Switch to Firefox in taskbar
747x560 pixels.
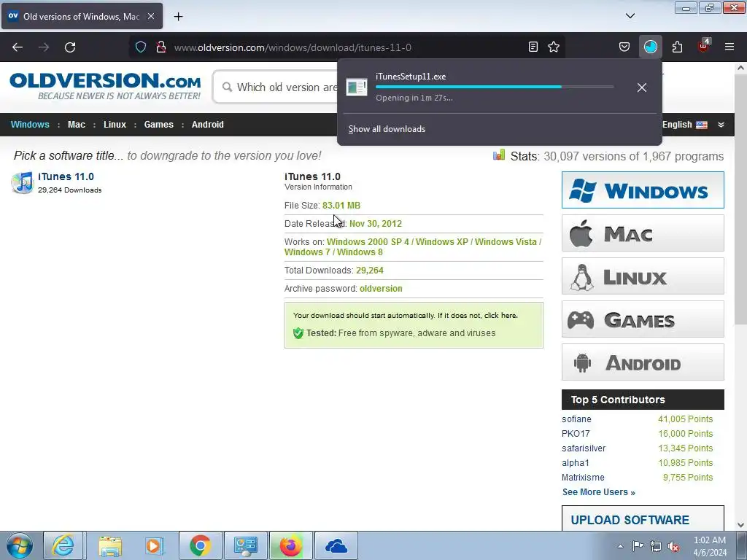(291, 545)
